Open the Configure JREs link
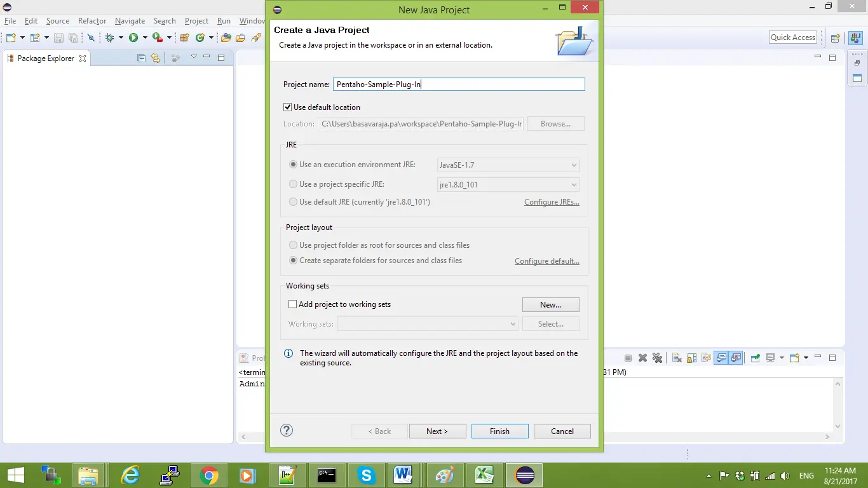 click(x=552, y=201)
